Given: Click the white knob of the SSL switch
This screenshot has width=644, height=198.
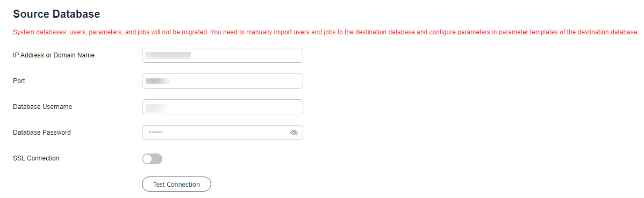Looking at the screenshot, I should pos(147,159).
